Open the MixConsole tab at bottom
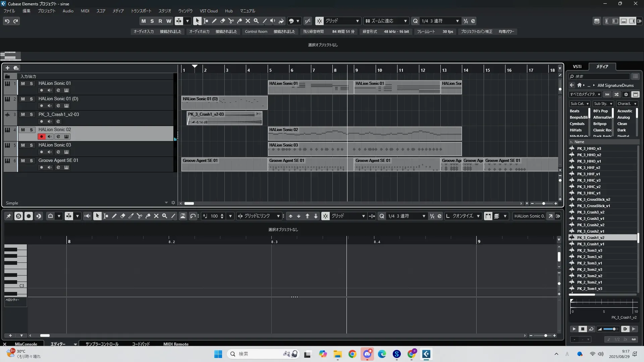This screenshot has width=644, height=362. [26, 344]
